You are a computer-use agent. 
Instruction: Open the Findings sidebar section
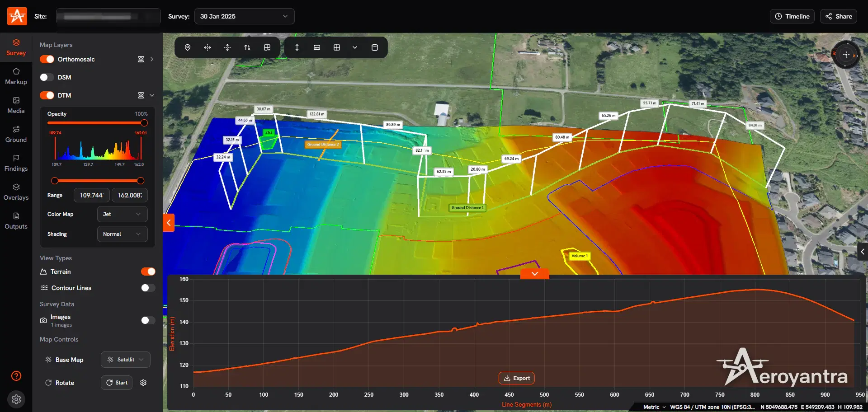(16, 163)
